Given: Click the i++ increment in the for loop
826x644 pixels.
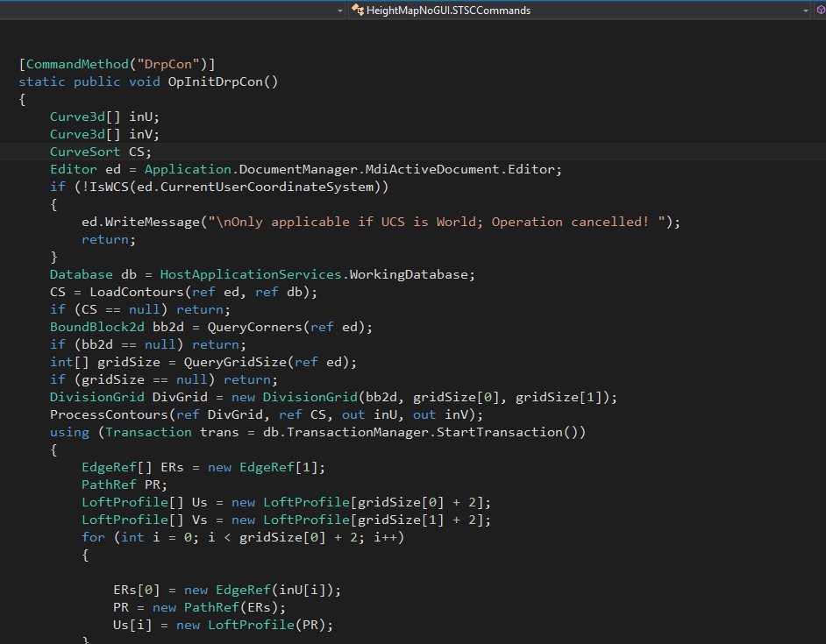Looking at the screenshot, I should (386, 537).
